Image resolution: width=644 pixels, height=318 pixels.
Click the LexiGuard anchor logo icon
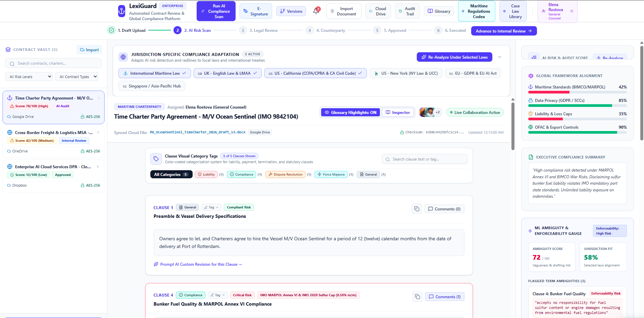pos(121,11)
